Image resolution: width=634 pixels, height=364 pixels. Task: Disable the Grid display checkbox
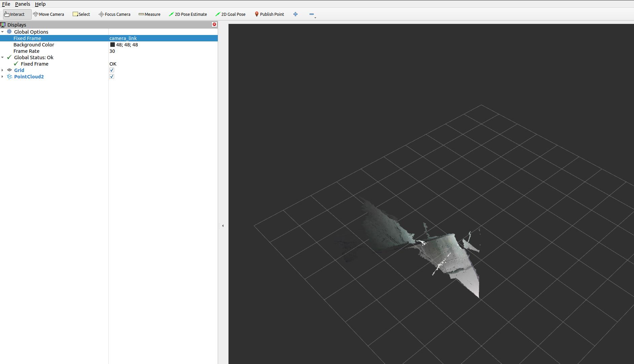[x=112, y=70]
